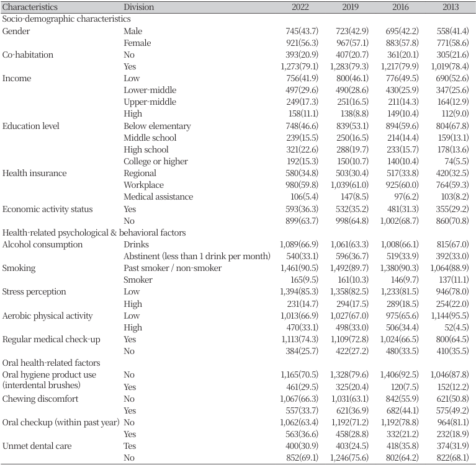This screenshot has height=465, width=476.
Task: Click the Lower-middle division label
Action: pos(150,90)
